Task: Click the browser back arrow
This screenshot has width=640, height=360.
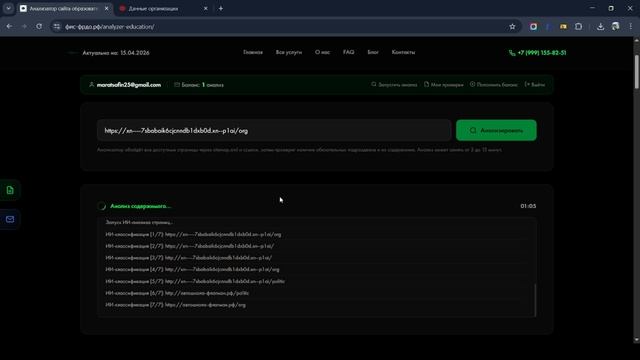Action: coord(9,27)
